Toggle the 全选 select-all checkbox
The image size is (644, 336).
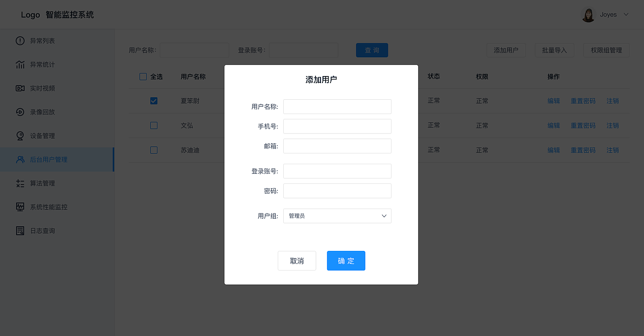pos(143,76)
